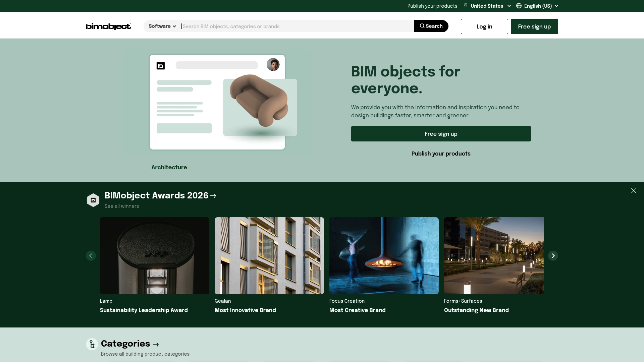The image size is (644, 362).
Task: Click the Forms+Surfaces brand name
Action: tap(463, 301)
